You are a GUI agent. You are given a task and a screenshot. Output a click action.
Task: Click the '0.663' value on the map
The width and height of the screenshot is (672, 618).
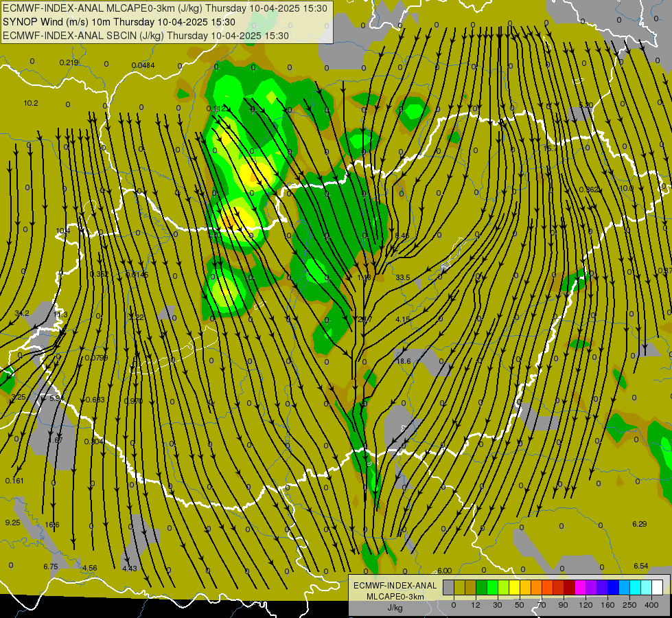point(95,400)
